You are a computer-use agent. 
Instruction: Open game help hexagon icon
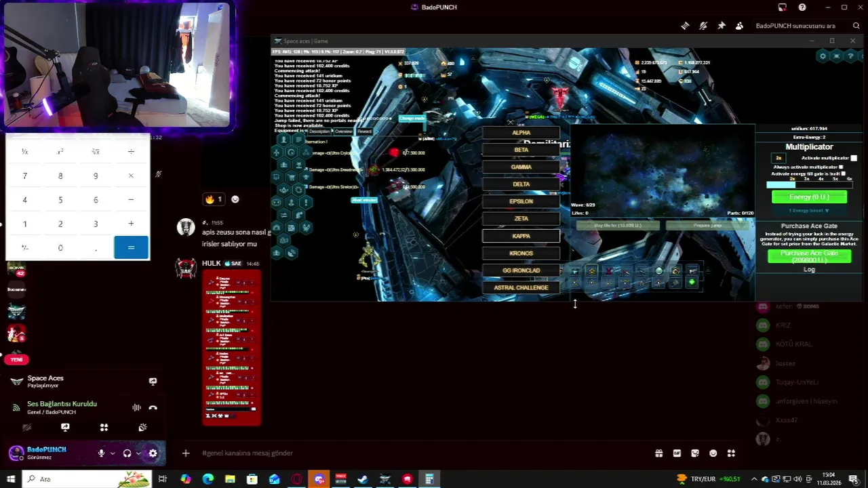point(850,56)
